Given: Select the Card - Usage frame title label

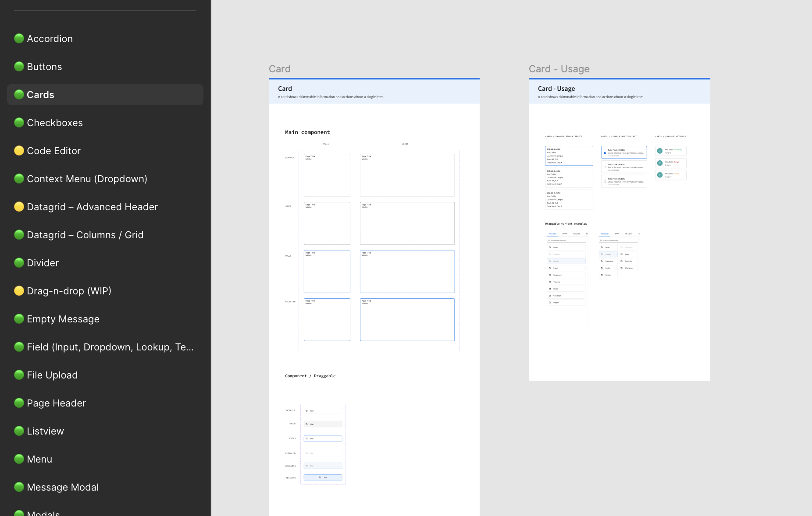Looking at the screenshot, I should (559, 69).
